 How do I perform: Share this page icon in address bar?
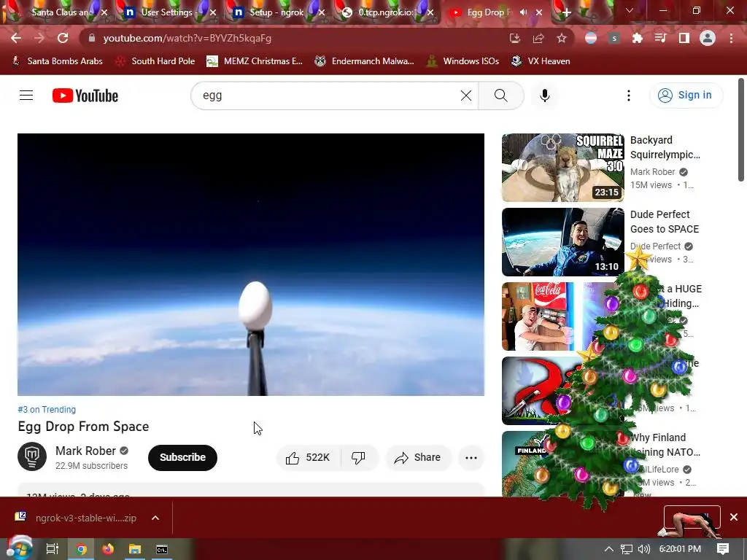(538, 38)
